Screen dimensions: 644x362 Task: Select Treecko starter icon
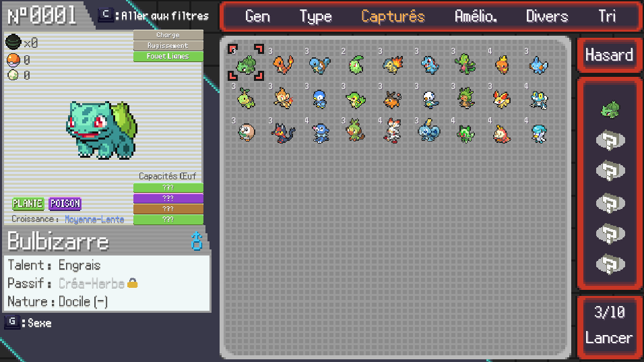point(465,64)
